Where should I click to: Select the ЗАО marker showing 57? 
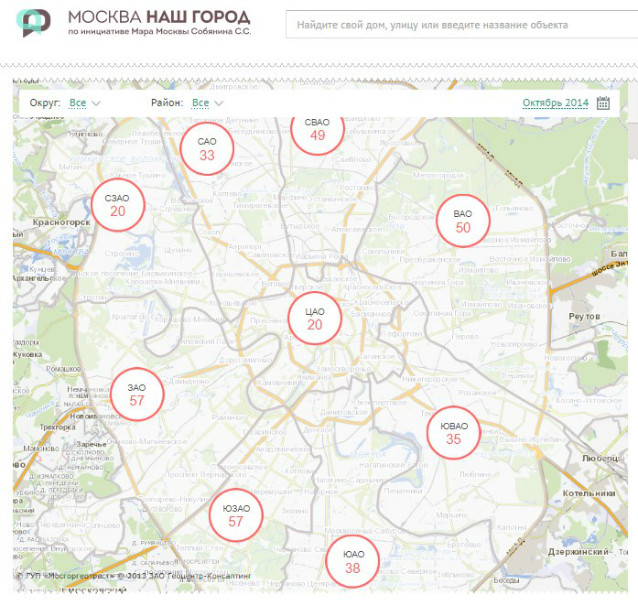[137, 395]
